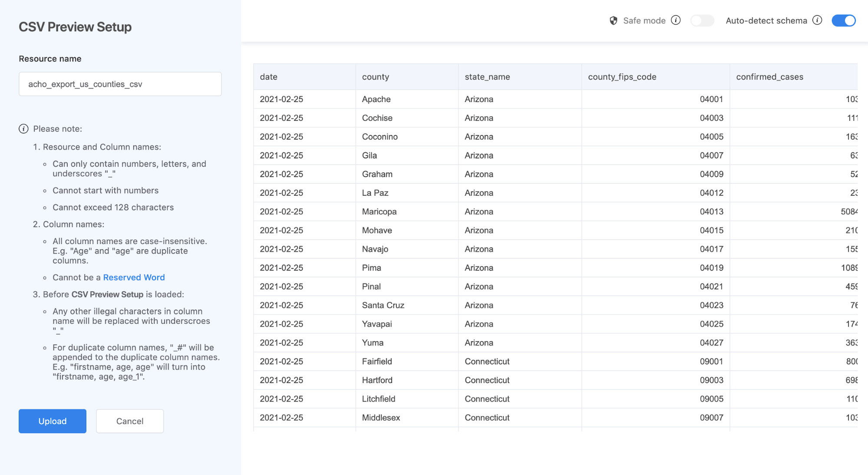Click the info icon beside Please note
Viewport: 868px width, 475px height.
coord(23,129)
